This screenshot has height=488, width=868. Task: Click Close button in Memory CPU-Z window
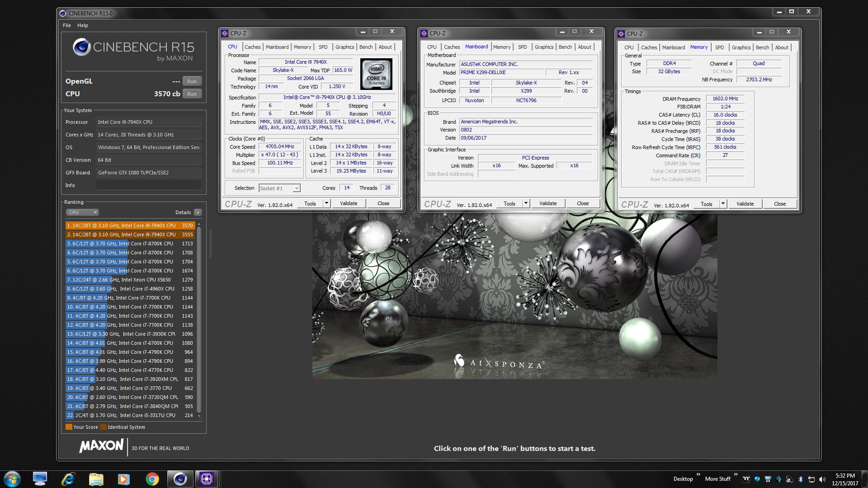pyautogui.click(x=780, y=204)
